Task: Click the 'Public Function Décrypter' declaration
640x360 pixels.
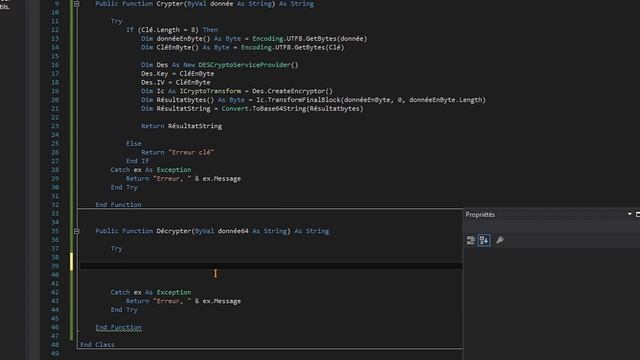Action: tap(212, 231)
